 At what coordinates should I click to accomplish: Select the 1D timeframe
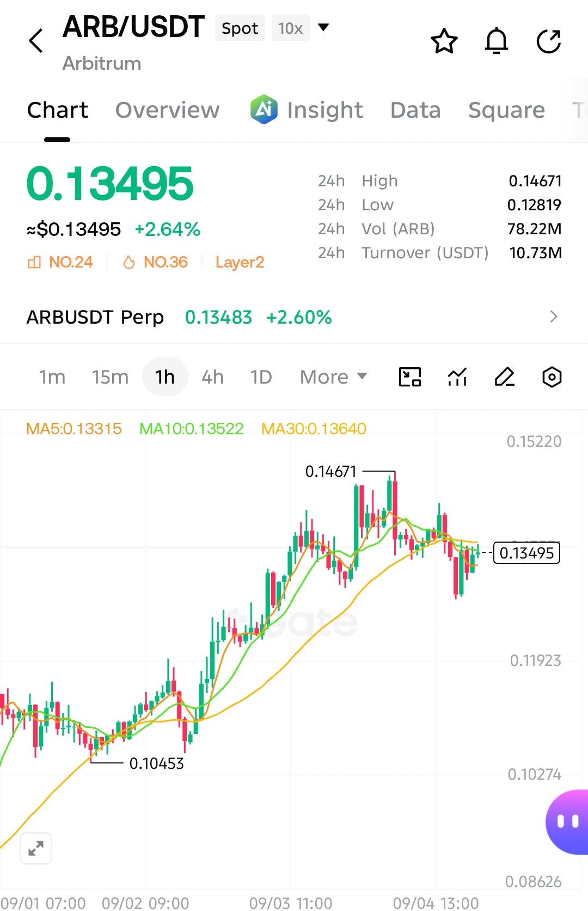pos(261,377)
